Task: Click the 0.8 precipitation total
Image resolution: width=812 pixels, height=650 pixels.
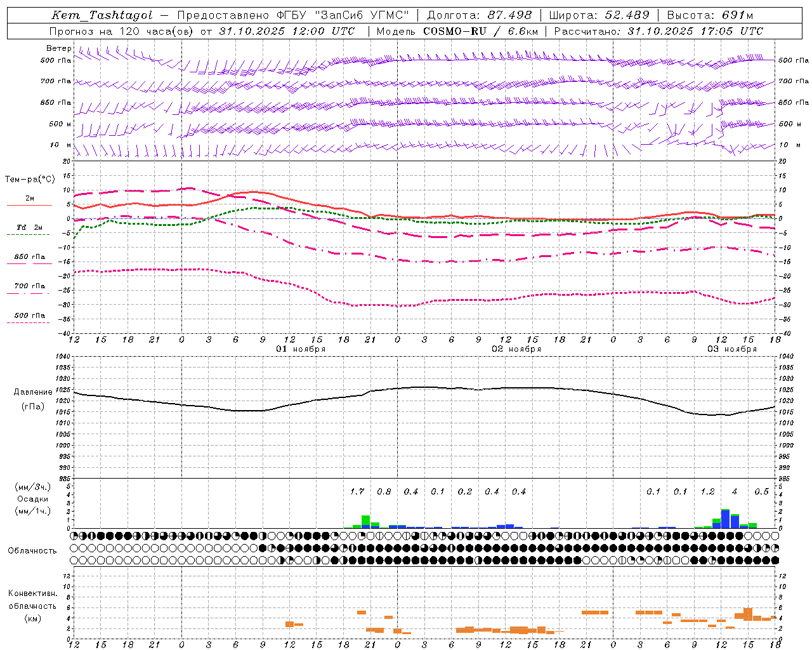Action: point(384,491)
